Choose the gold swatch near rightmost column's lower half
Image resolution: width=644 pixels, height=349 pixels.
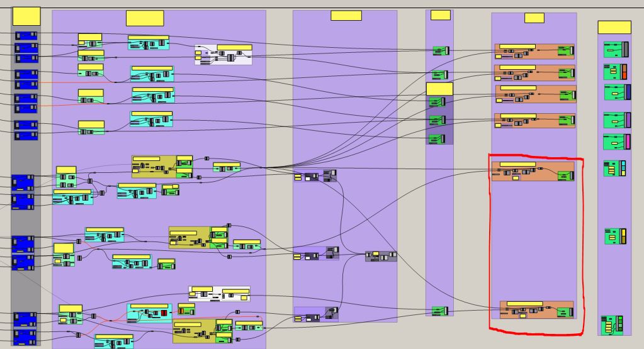coord(623,236)
